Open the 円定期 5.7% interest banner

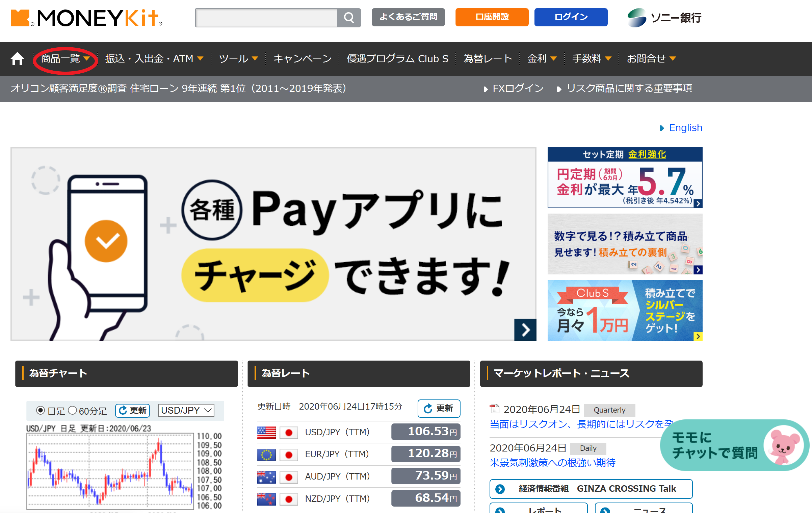point(625,177)
